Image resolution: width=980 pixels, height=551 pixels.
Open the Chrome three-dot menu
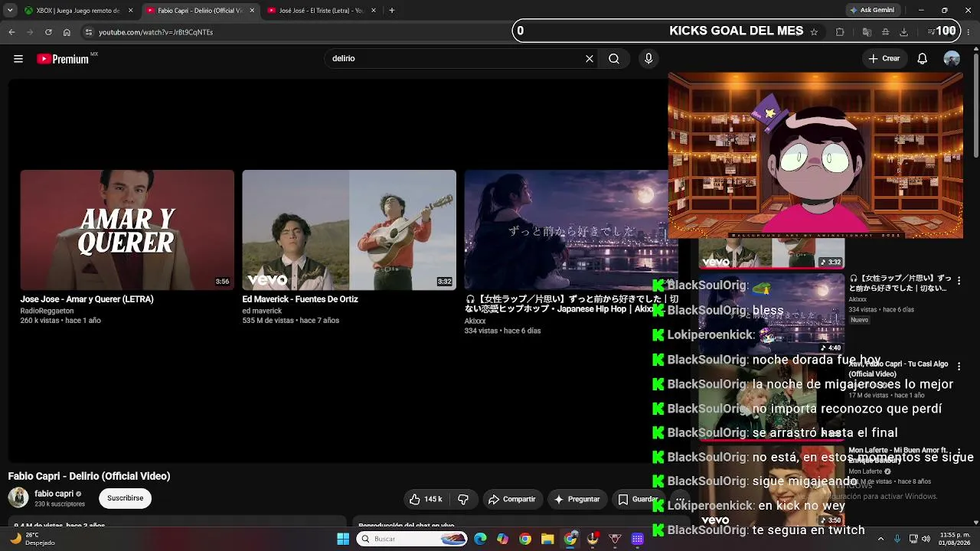[968, 32]
